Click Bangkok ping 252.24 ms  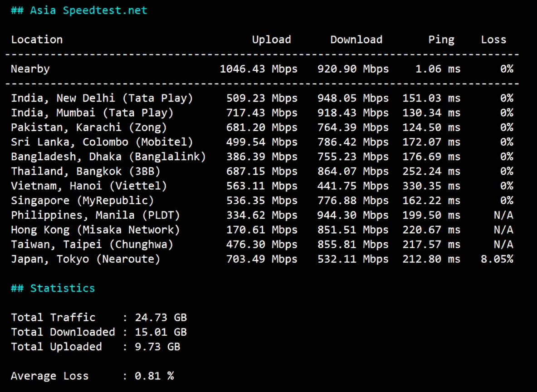[431, 171]
